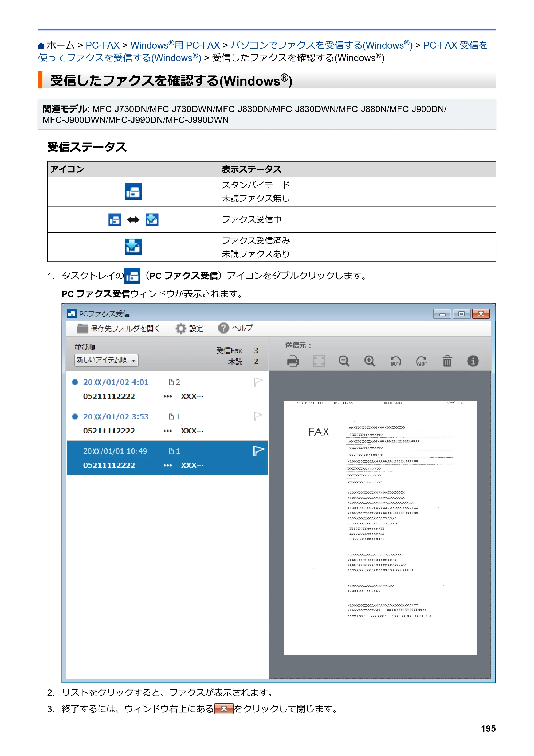Screen dimensions: 534x756
Task: Click the standby mode status icon in table
Action: [x=133, y=192]
